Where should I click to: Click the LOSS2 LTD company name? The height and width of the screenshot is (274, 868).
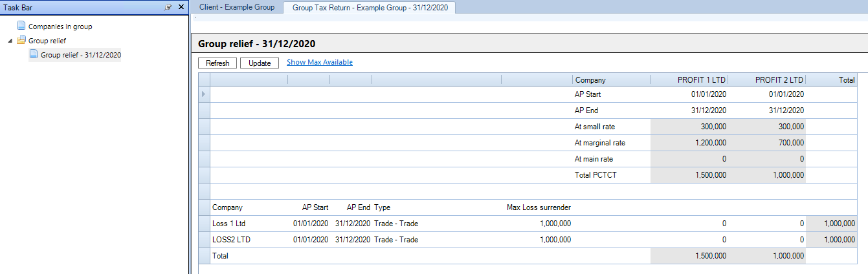click(x=232, y=240)
